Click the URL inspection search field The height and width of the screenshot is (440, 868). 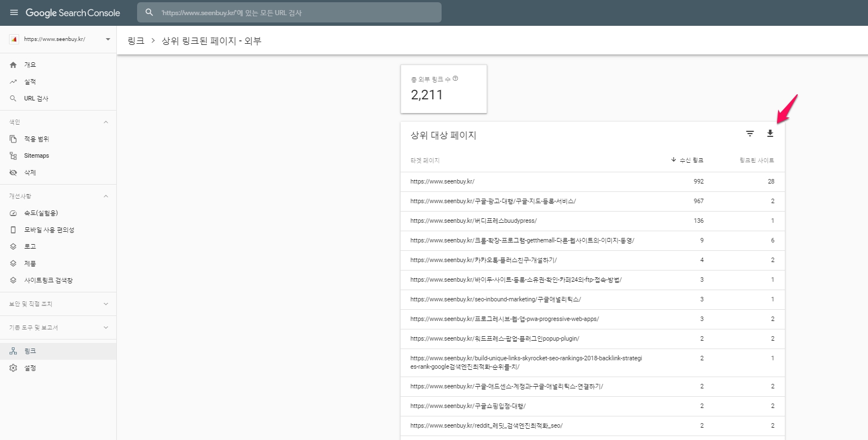click(289, 12)
